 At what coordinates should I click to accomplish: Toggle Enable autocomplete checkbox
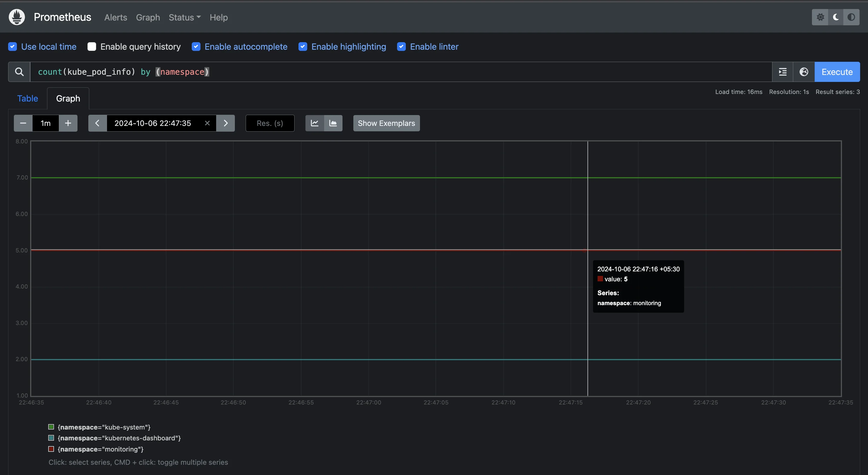tap(196, 46)
